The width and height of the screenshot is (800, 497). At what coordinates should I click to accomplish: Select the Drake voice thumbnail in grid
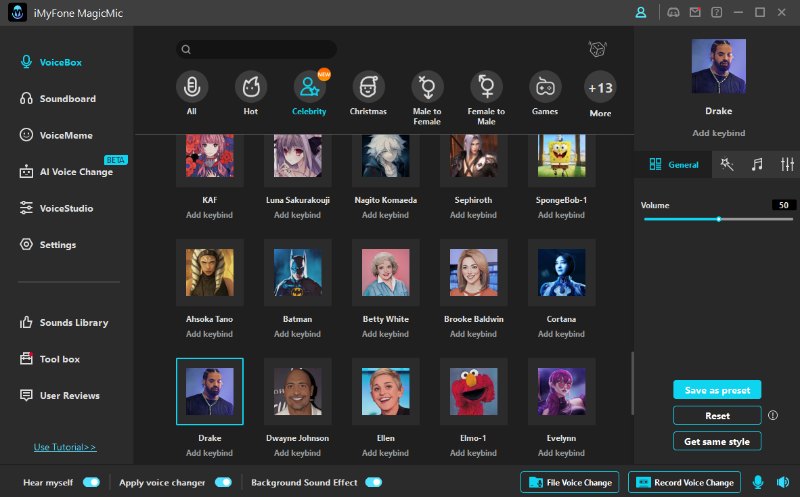(210, 391)
